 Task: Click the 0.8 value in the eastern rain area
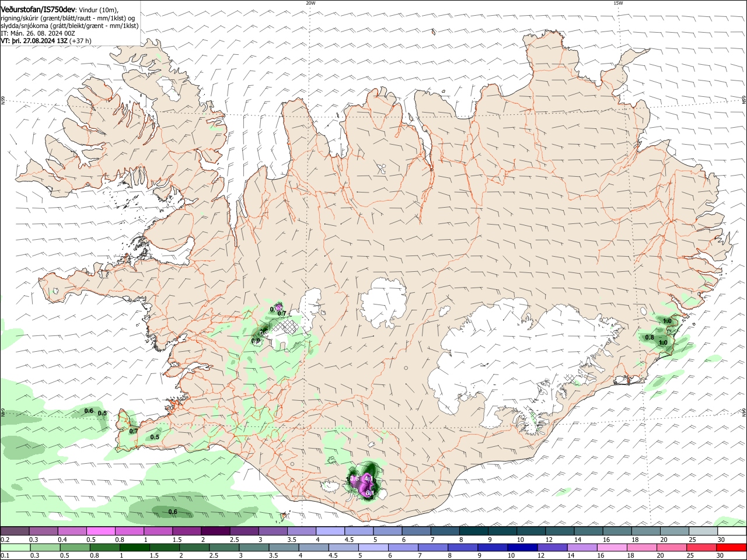[650, 337]
